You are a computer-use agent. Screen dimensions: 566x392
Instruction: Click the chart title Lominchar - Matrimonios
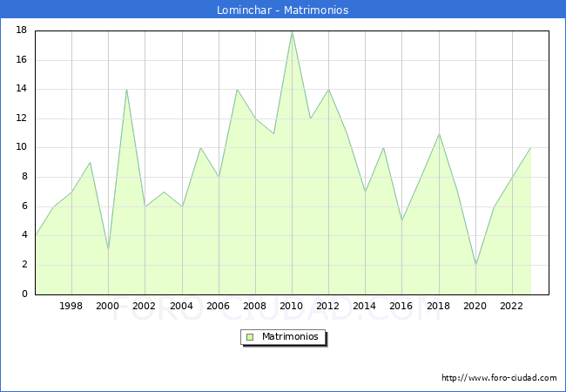(x=283, y=10)
